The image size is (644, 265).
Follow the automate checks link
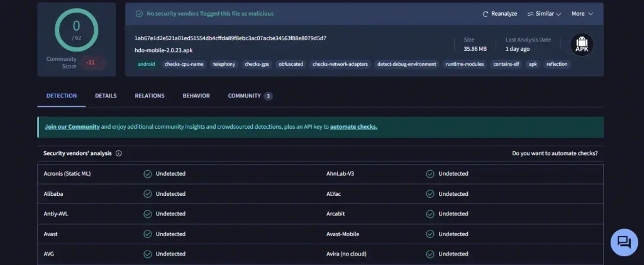pos(353,127)
